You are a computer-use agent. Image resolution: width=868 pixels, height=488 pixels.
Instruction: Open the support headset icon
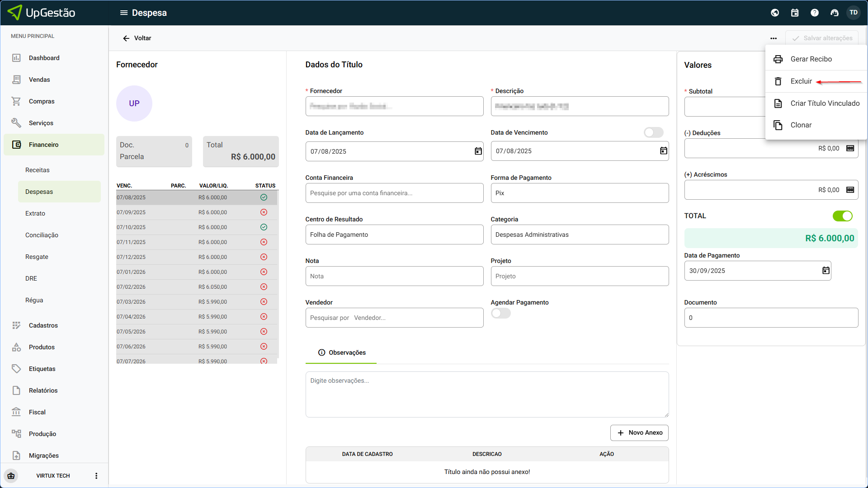click(835, 13)
